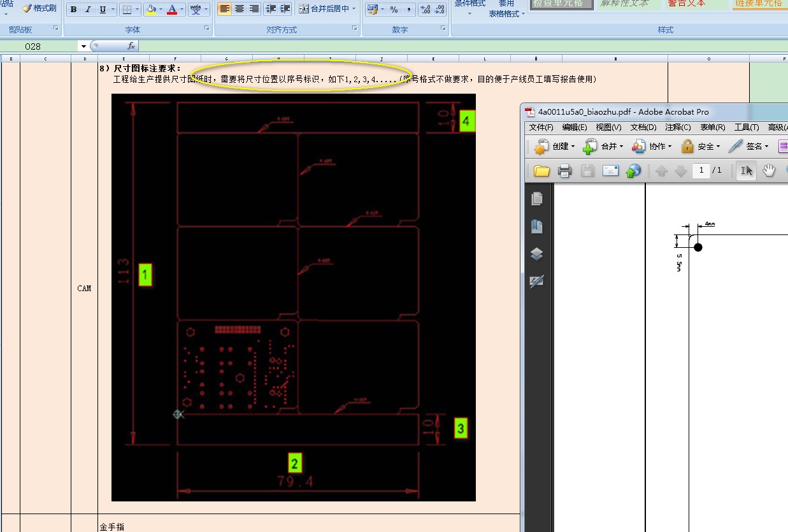Click the insert function fx button

pyautogui.click(x=131, y=46)
